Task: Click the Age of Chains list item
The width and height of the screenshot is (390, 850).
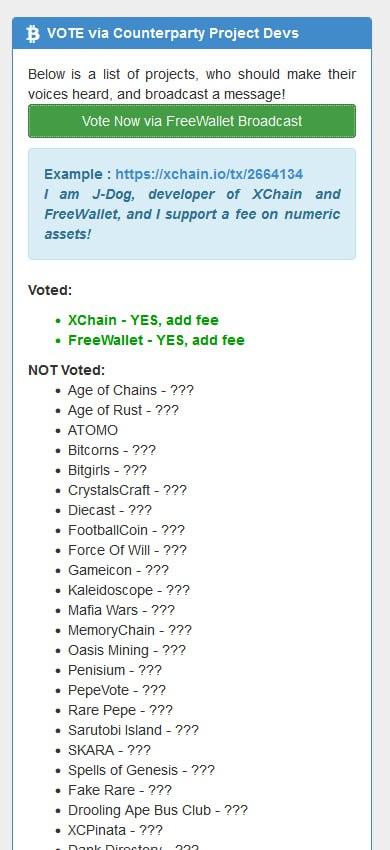Action: coord(131,390)
